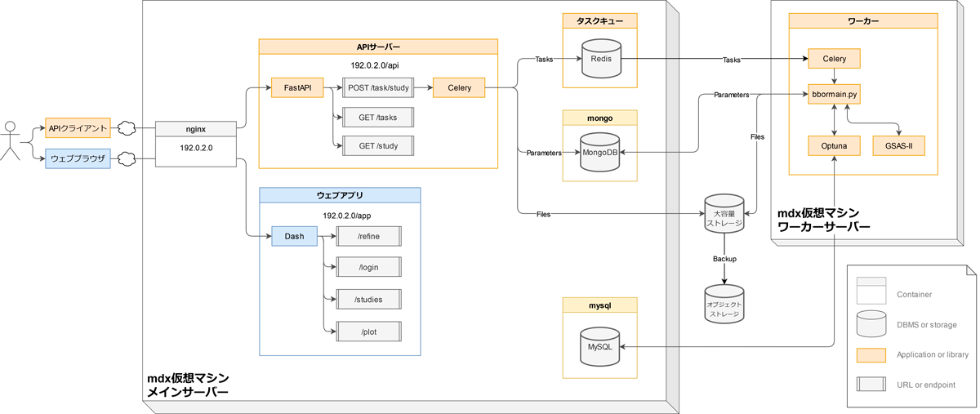Select the ウェブブラウザ box

click(x=78, y=159)
